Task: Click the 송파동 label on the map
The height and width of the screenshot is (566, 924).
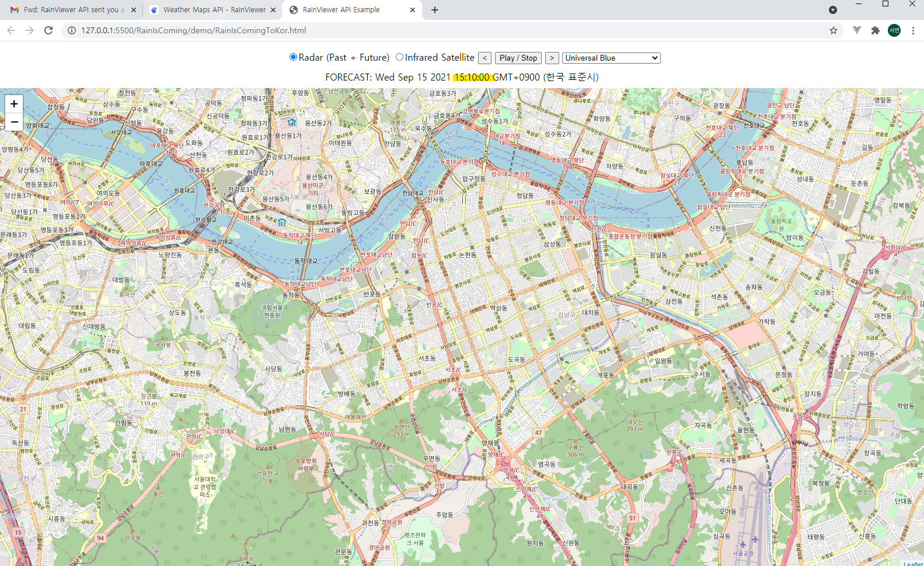Action: 754,287
